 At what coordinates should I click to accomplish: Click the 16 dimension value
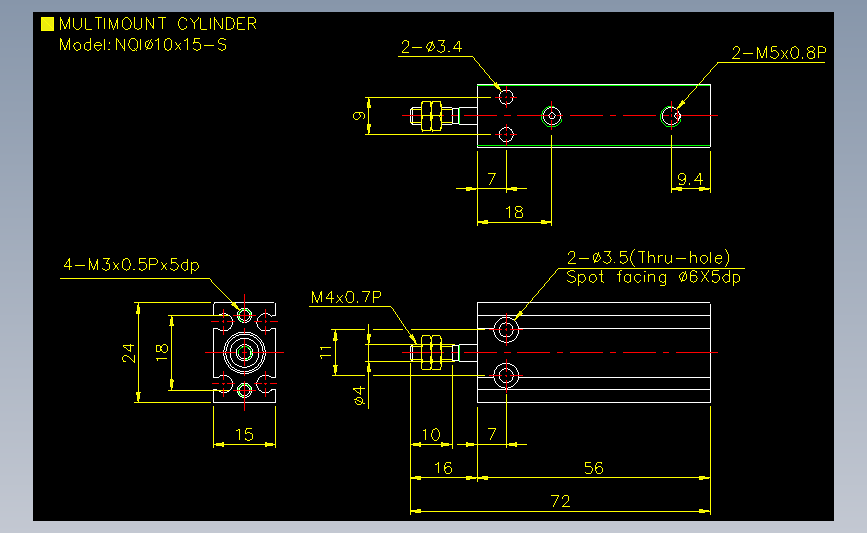[443, 468]
